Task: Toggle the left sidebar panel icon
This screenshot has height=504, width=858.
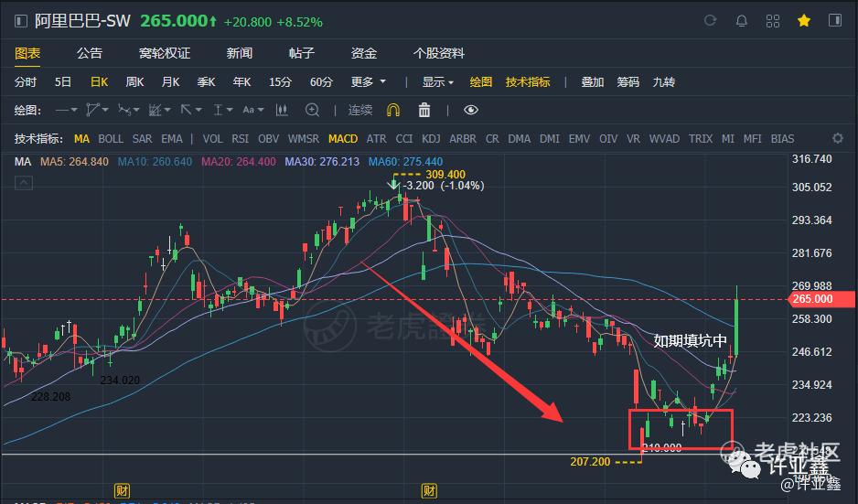Action: click(x=21, y=21)
